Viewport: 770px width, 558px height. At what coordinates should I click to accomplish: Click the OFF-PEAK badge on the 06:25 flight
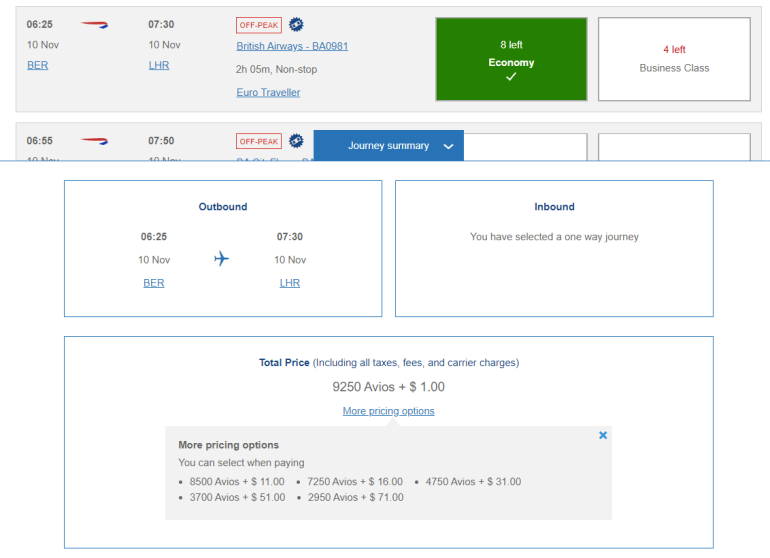coord(258,25)
